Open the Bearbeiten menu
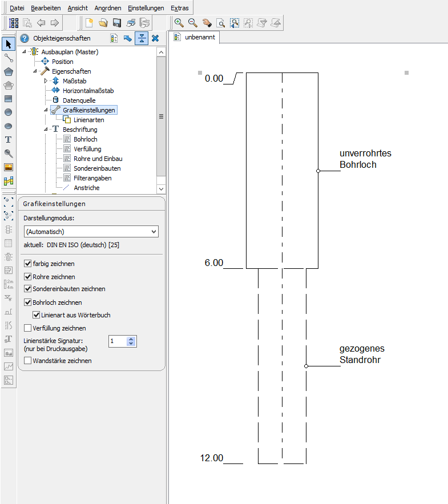448x504 pixels. coord(46,8)
